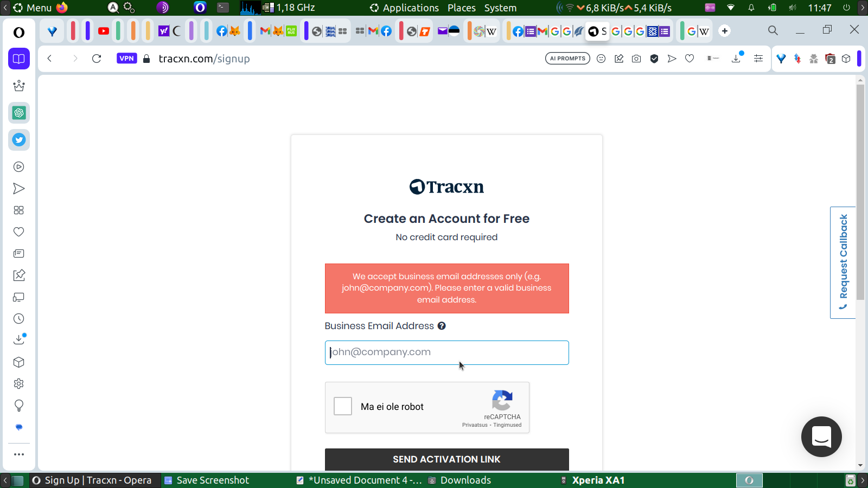Open the System menu in top panel

click(x=500, y=8)
